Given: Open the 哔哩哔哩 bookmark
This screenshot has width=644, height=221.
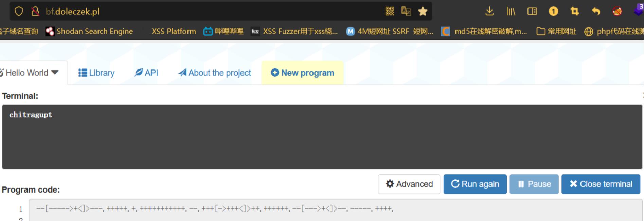Looking at the screenshot, I should click(223, 32).
